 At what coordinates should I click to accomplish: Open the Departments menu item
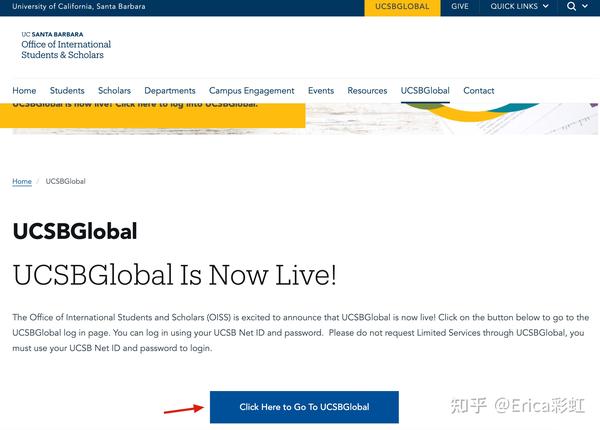coord(170,91)
